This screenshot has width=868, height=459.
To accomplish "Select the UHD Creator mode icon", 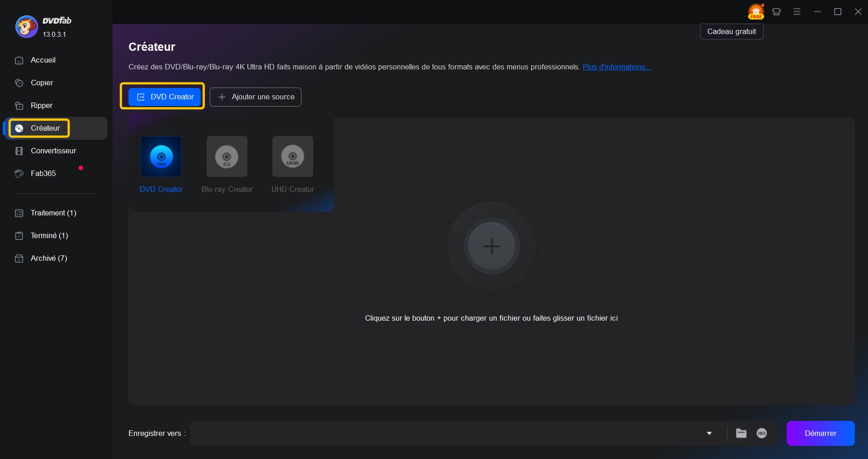I will 293,157.
